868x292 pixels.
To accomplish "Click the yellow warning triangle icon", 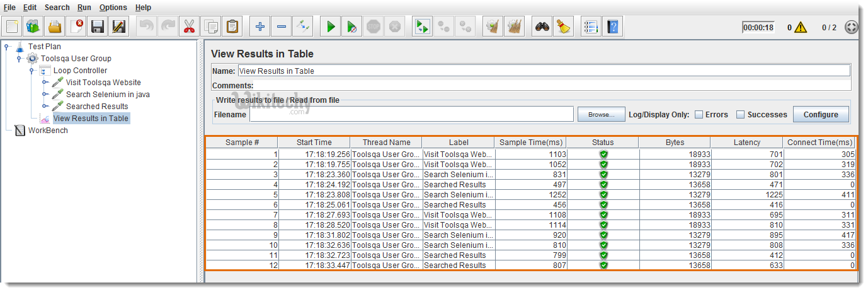I will tap(800, 27).
